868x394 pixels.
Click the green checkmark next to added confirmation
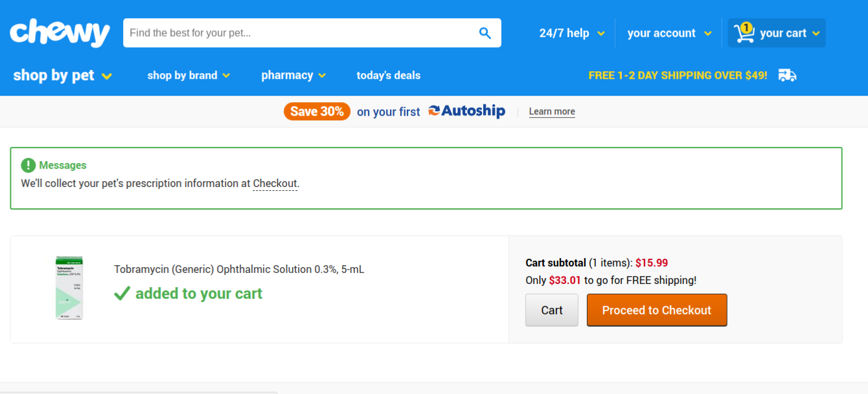click(x=122, y=292)
